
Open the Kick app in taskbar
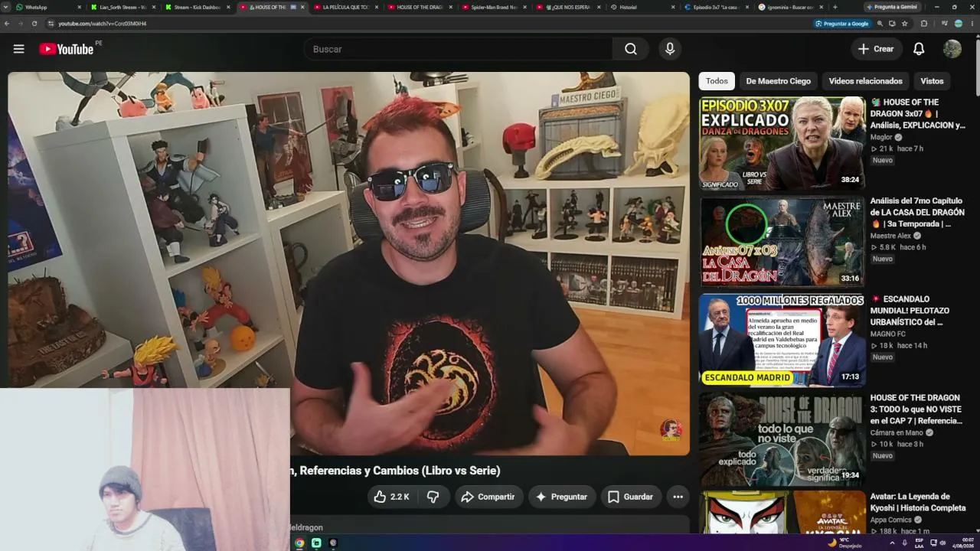316,543
